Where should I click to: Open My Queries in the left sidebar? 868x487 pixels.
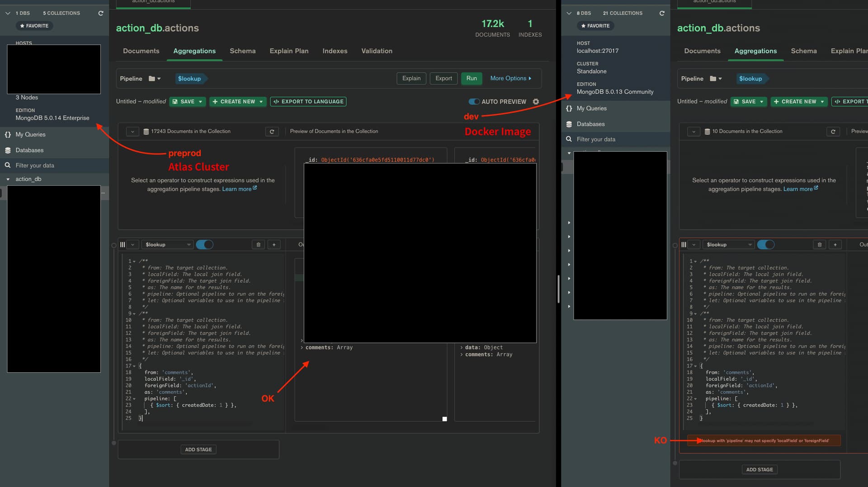[x=30, y=135]
